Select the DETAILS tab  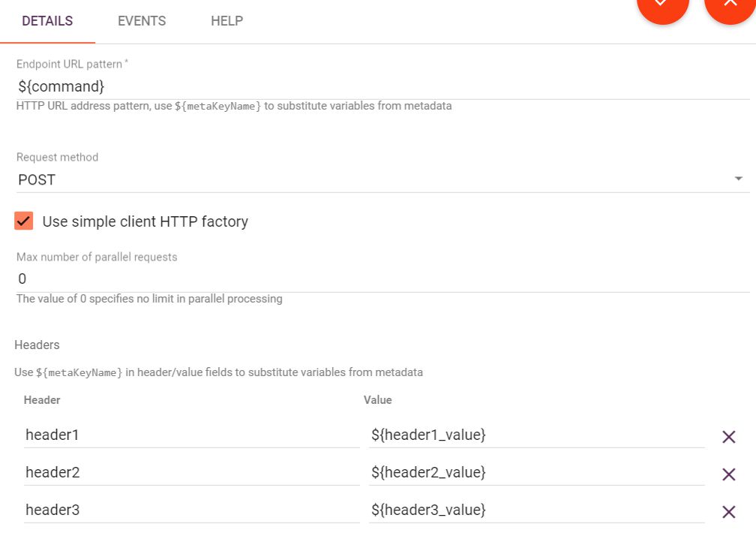click(47, 21)
